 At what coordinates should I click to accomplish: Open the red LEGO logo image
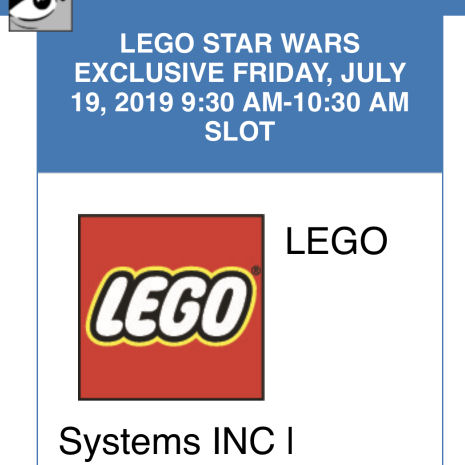coord(171,307)
